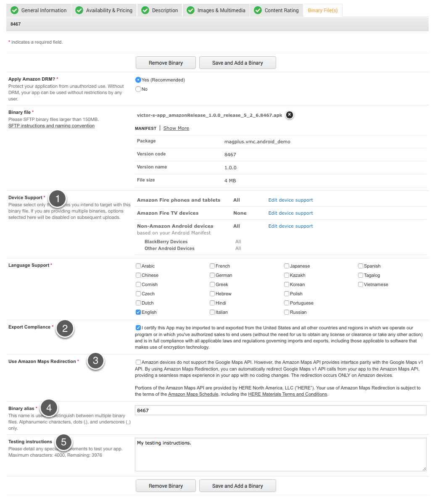Check the German language checkbox
The height and width of the screenshot is (497, 448).
click(212, 275)
